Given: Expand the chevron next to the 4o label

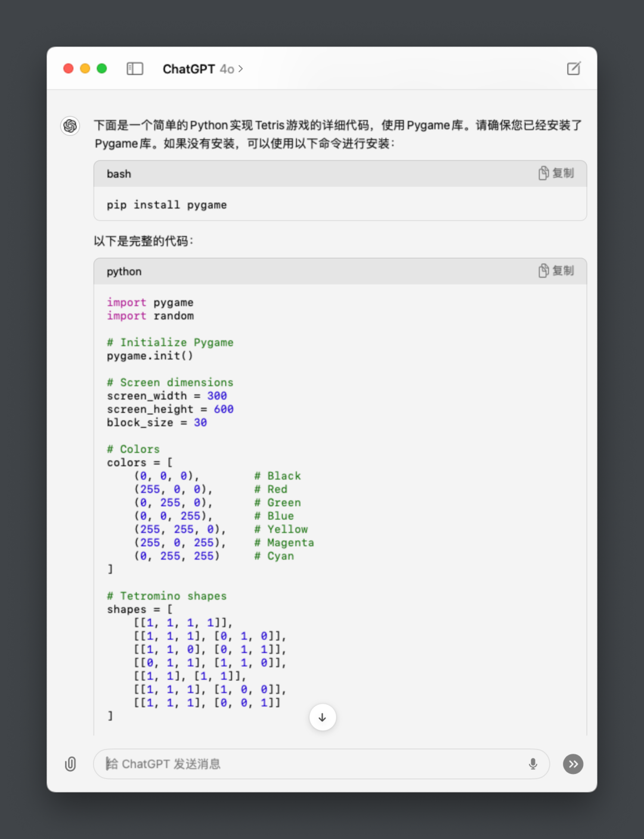Looking at the screenshot, I should [x=240, y=69].
